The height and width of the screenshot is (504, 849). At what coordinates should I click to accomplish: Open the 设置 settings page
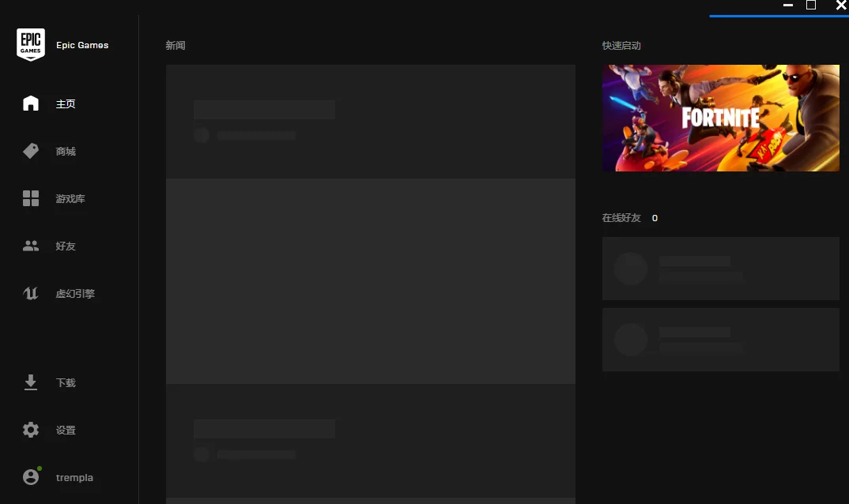66,431
